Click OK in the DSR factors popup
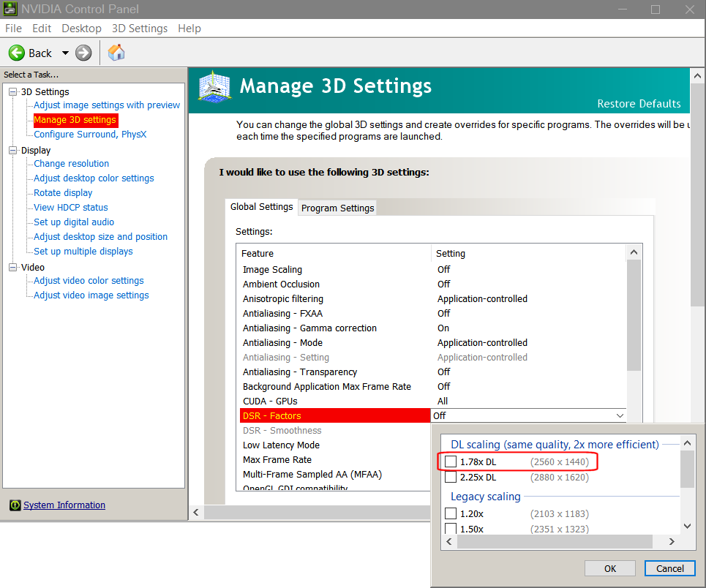The image size is (706, 588). click(609, 568)
